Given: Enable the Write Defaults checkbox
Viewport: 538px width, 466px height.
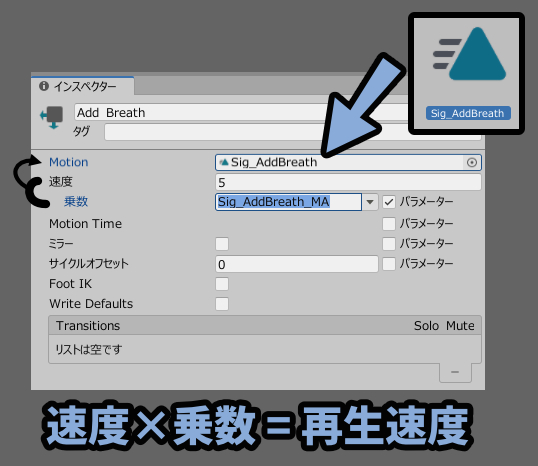Looking at the screenshot, I should [222, 304].
